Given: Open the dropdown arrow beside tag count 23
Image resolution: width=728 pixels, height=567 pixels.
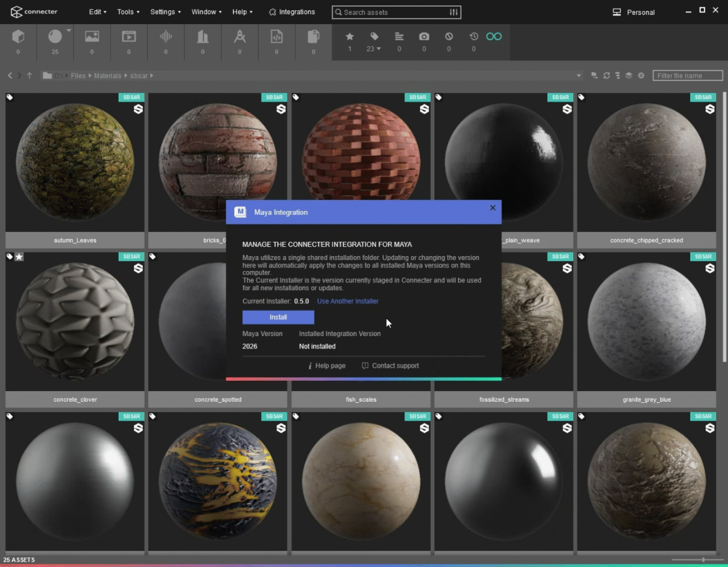Looking at the screenshot, I should coord(379,49).
